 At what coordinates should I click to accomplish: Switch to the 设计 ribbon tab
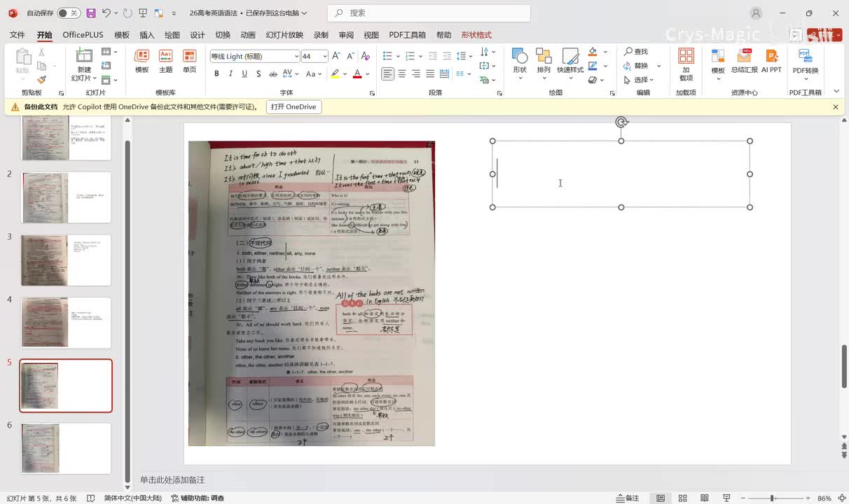pos(198,35)
